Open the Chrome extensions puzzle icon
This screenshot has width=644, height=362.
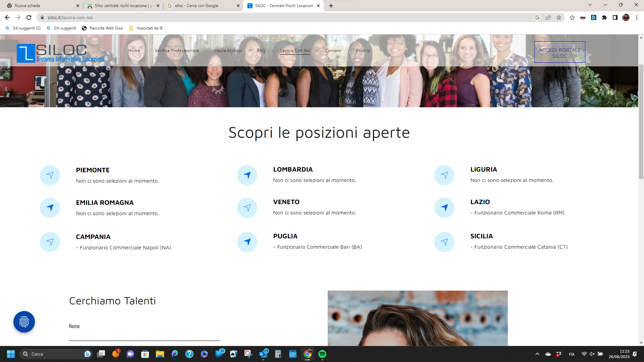(x=604, y=17)
